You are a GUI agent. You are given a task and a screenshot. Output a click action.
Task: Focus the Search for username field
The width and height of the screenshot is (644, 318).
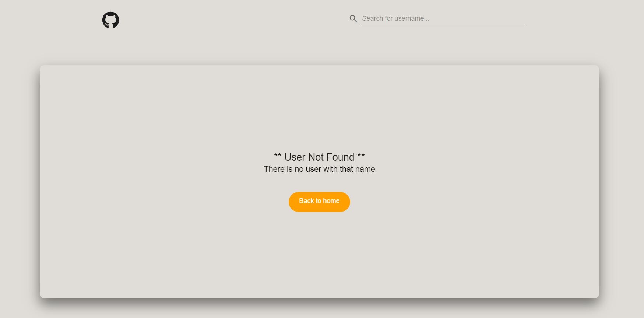coord(444,18)
